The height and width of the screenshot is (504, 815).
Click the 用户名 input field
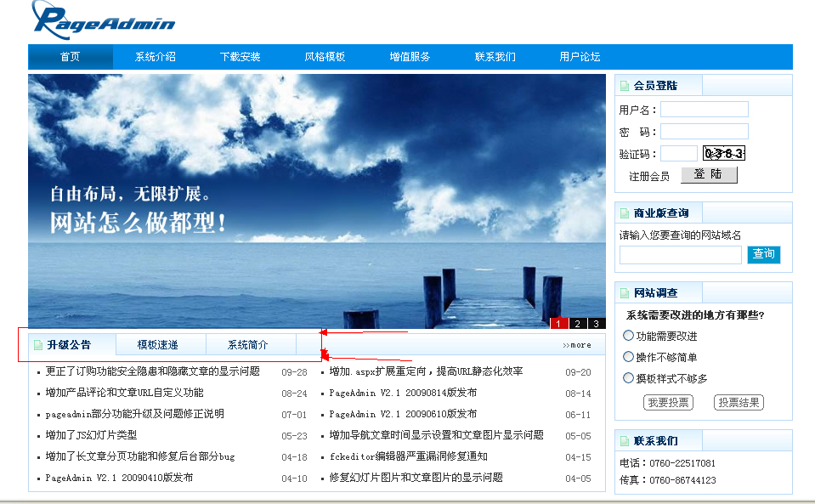click(x=705, y=110)
